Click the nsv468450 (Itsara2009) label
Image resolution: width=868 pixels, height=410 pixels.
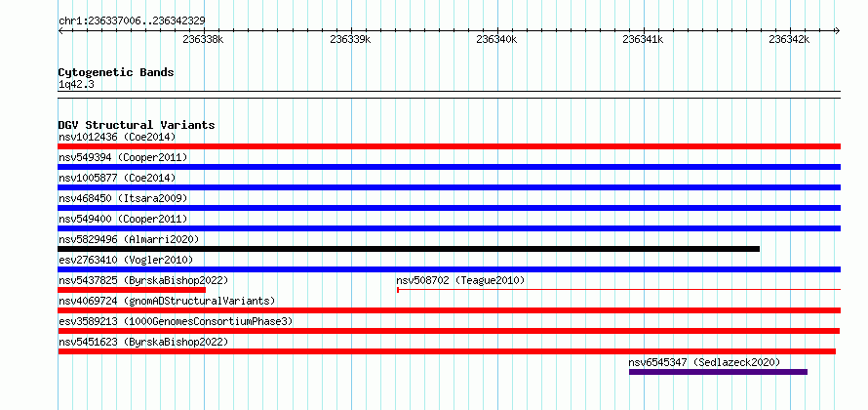(123, 198)
